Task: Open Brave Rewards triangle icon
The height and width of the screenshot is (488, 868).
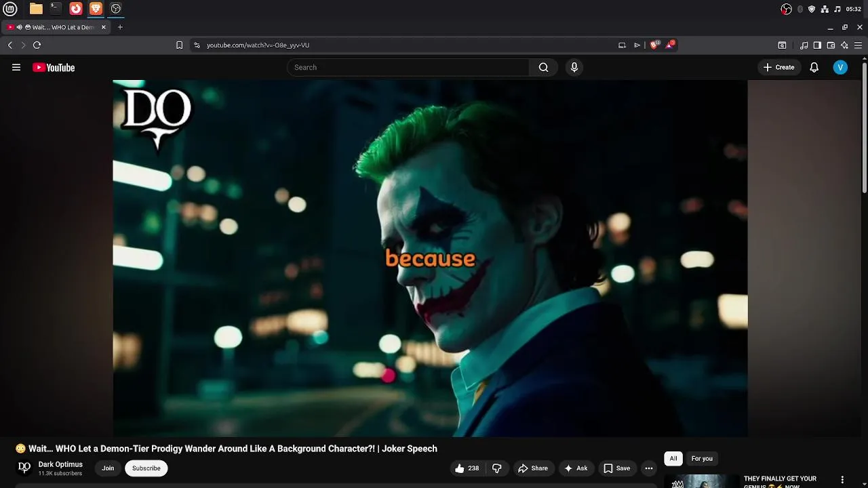Action: 671,45
